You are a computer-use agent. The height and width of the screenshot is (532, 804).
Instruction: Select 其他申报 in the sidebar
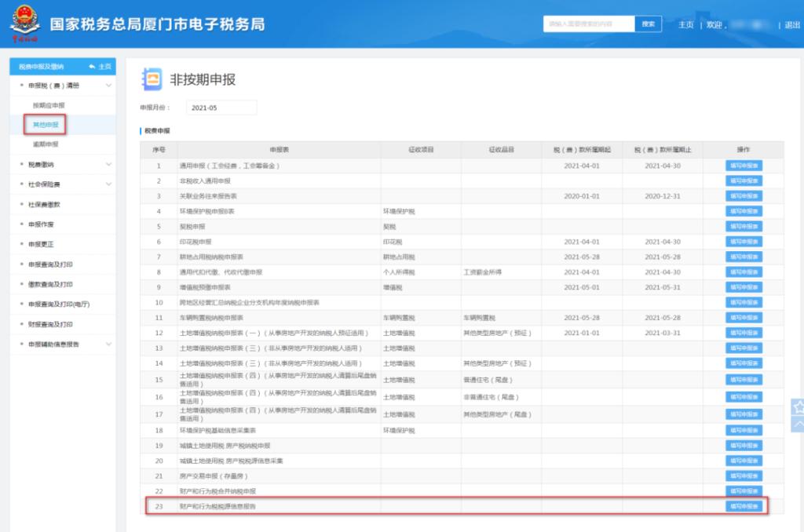click(x=45, y=125)
